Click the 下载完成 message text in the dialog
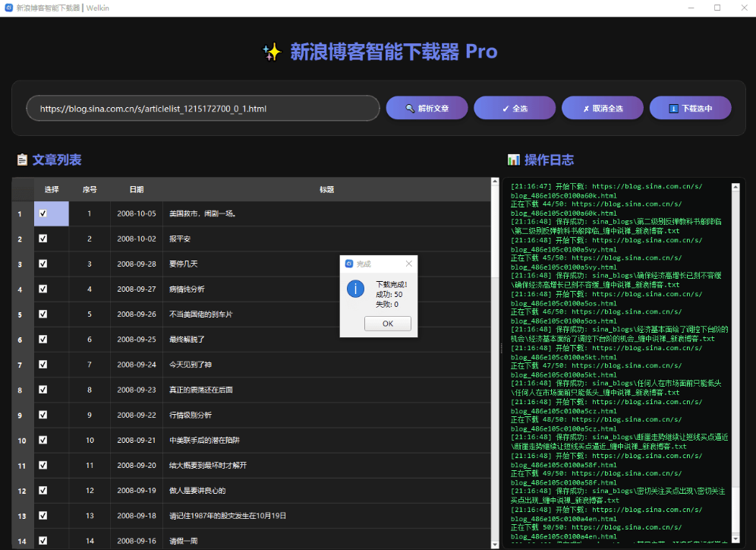 tap(392, 284)
